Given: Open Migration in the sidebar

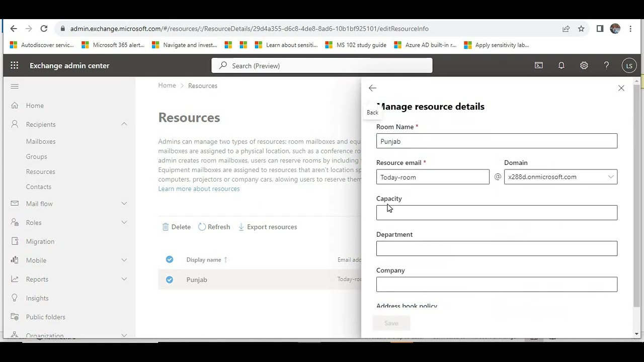Looking at the screenshot, I should coord(40,241).
